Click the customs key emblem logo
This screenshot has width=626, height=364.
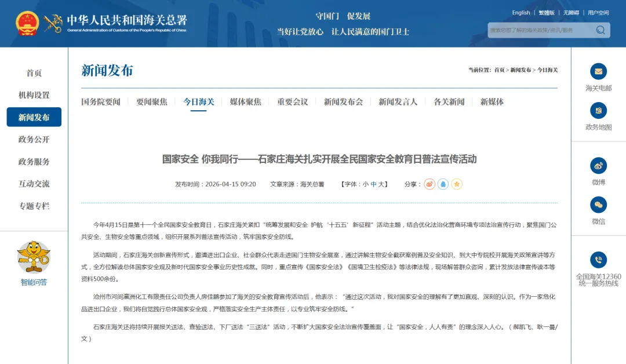point(53,24)
